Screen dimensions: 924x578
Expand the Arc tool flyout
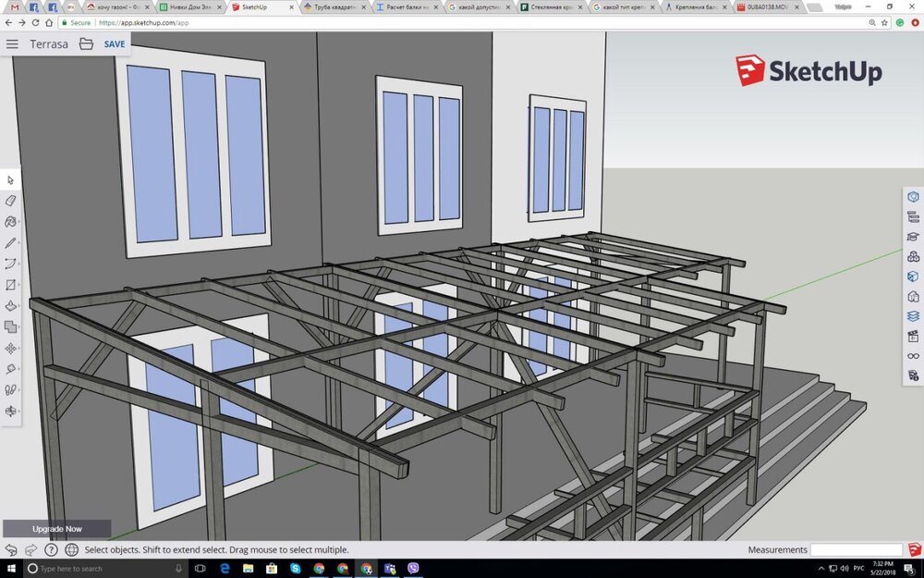(11, 264)
